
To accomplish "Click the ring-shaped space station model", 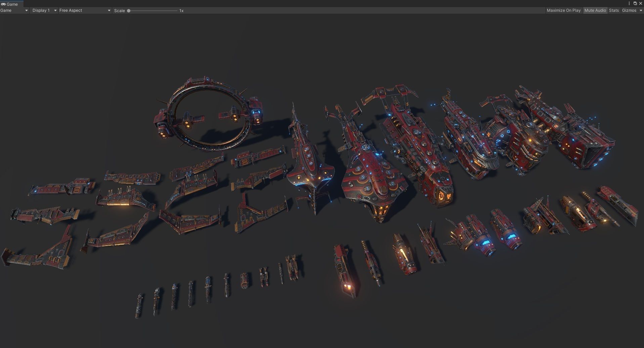I will [x=208, y=114].
